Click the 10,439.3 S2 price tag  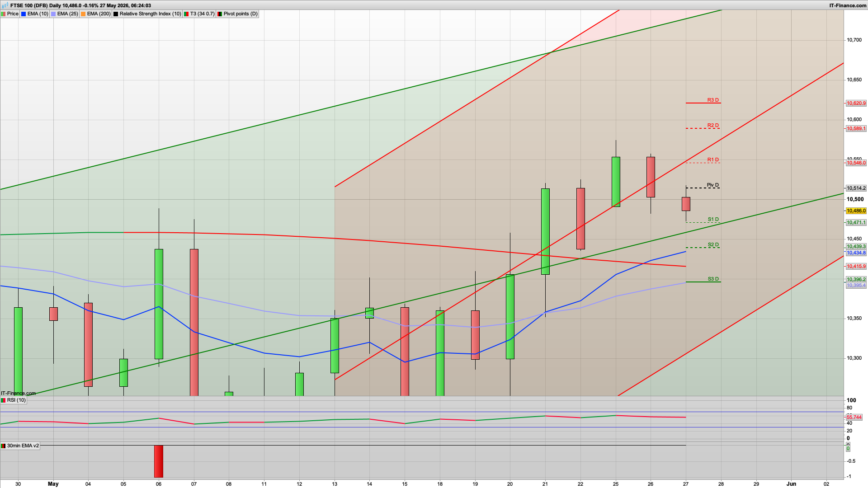point(856,247)
